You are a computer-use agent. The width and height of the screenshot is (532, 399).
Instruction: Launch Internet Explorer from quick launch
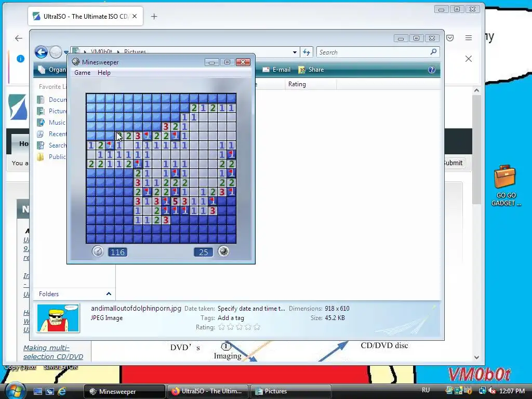[x=62, y=391]
